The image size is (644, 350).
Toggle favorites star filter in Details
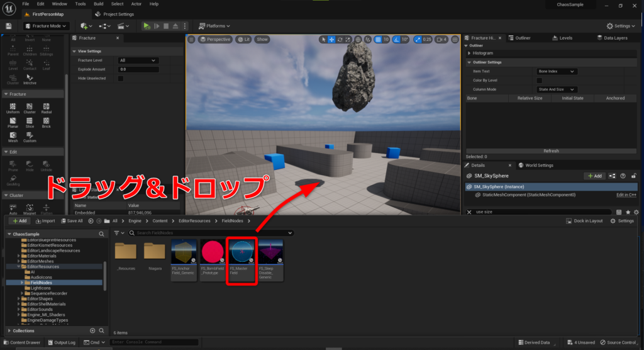(x=628, y=212)
